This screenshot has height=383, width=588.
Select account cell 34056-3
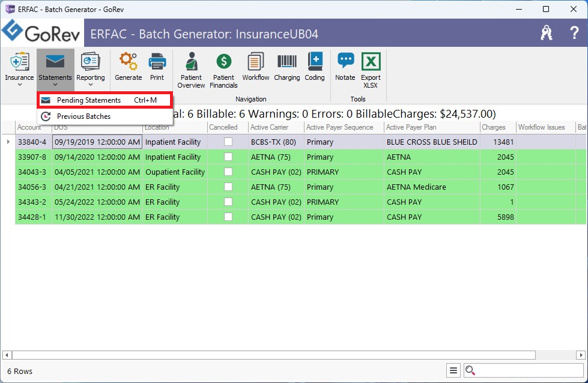tap(34, 187)
